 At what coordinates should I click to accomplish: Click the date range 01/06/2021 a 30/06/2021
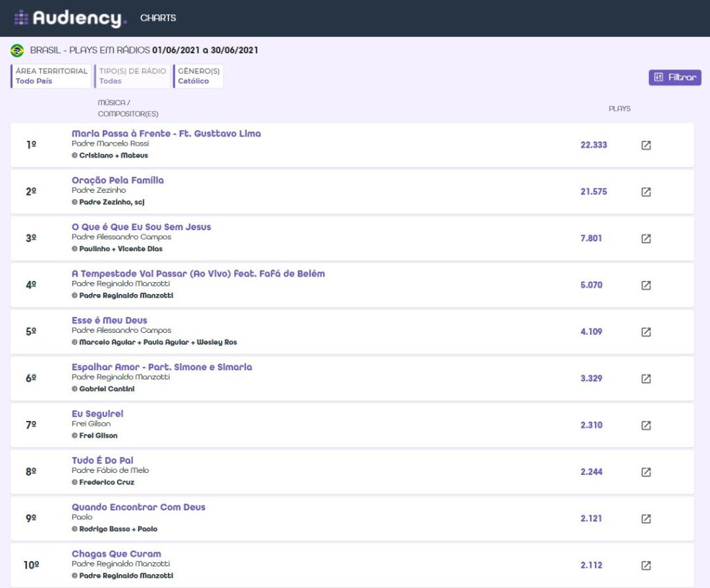[x=205, y=51]
